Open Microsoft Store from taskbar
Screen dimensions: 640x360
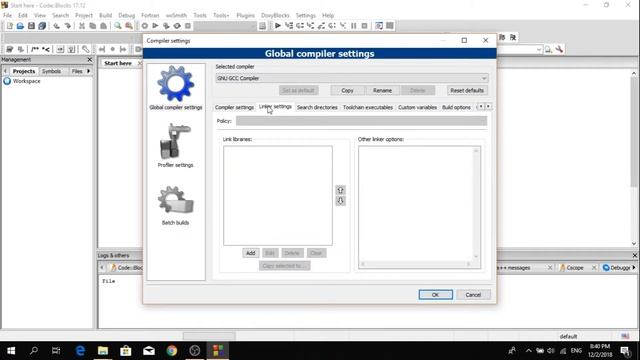[x=126, y=351]
